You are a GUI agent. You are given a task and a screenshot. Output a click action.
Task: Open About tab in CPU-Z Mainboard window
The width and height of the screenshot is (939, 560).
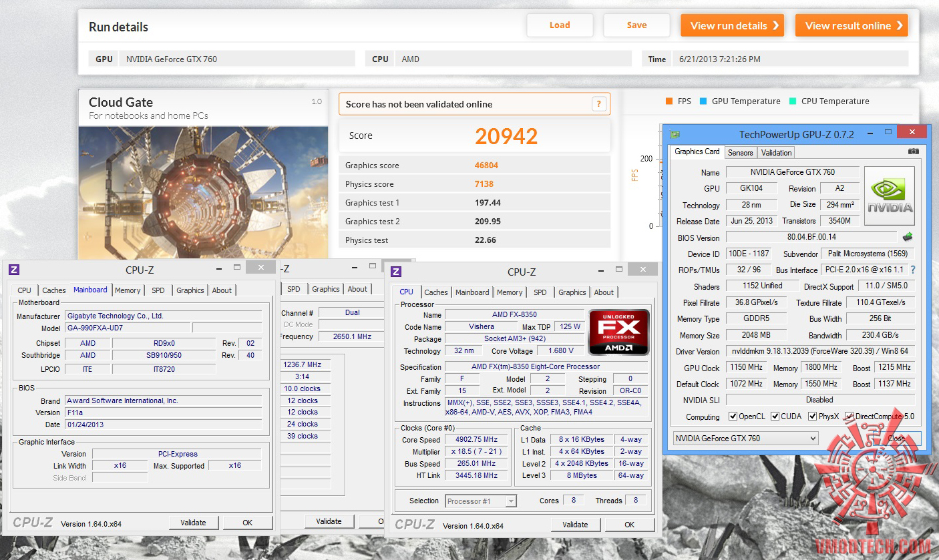[x=222, y=290]
